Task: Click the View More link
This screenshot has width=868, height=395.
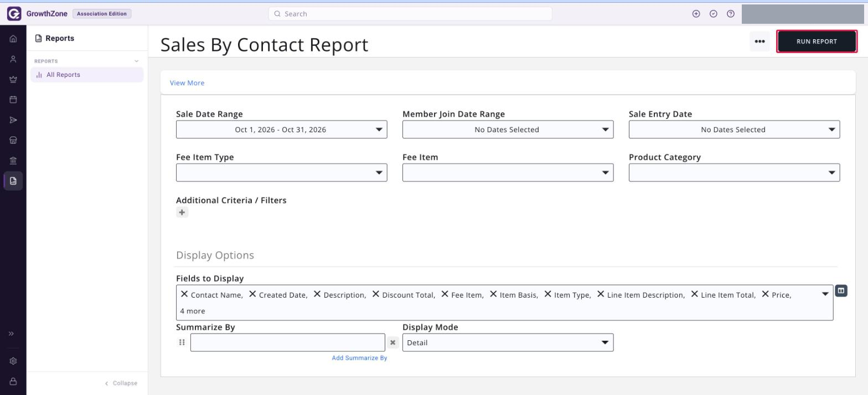Action: coord(187,83)
